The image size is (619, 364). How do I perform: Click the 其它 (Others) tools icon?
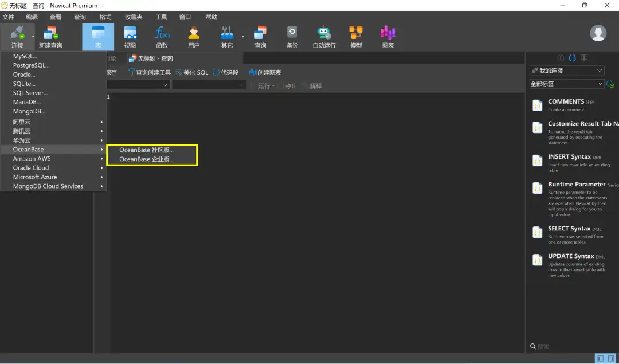coord(226,32)
